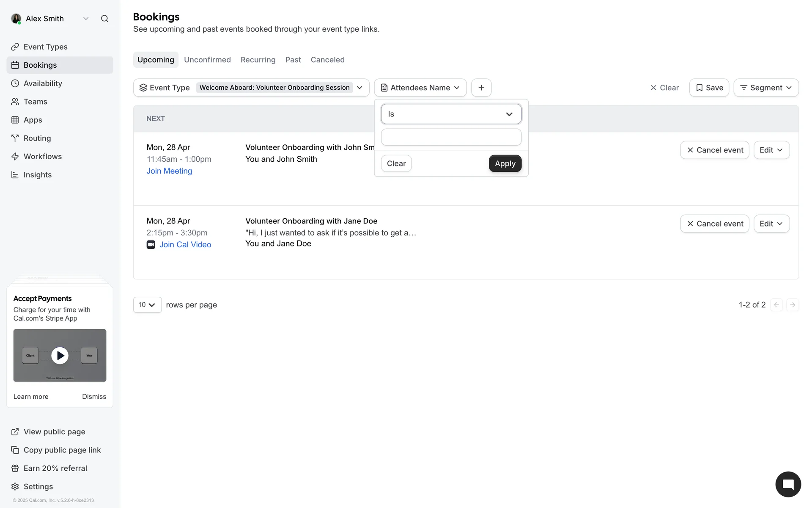Cancel event for John Smith booking
This screenshot has height=508, width=812.
714,150
